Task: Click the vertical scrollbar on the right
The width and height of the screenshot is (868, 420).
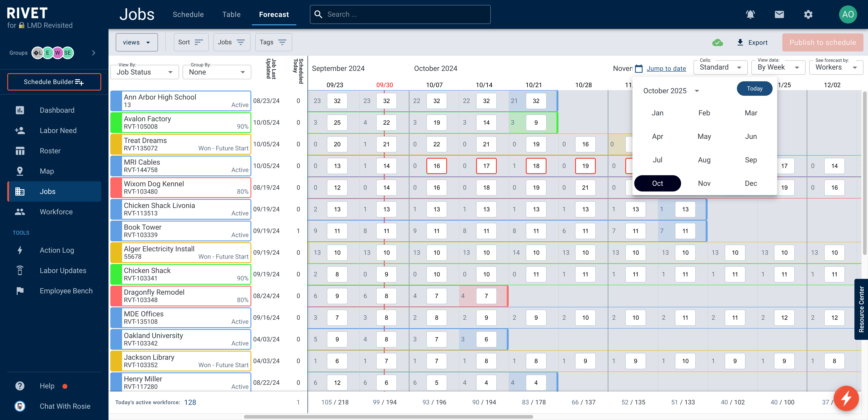Action: tap(865, 173)
